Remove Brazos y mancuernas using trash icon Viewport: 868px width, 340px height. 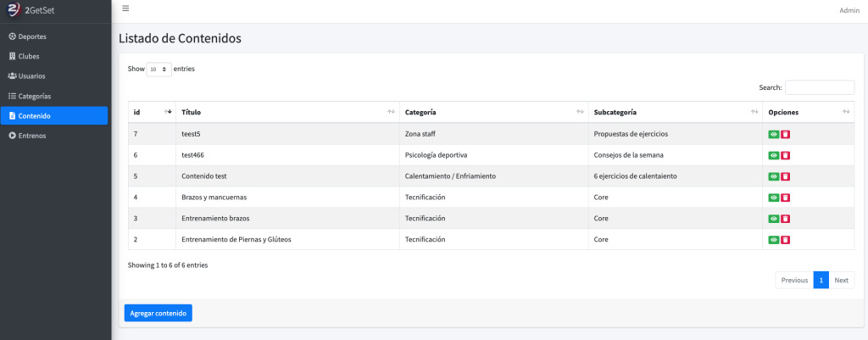785,198
